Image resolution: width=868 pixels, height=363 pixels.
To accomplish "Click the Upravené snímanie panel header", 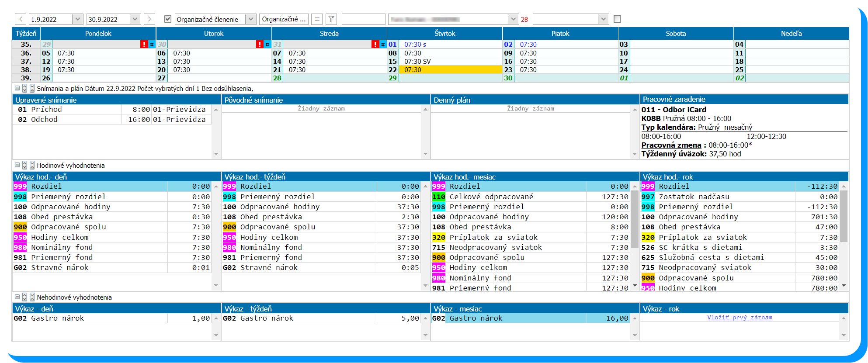I will pyautogui.click(x=116, y=100).
